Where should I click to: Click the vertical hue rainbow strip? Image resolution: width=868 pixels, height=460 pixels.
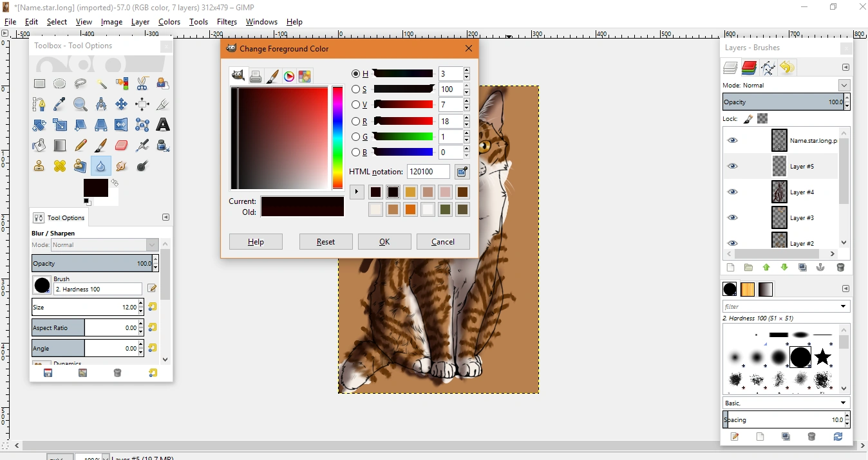(337, 138)
